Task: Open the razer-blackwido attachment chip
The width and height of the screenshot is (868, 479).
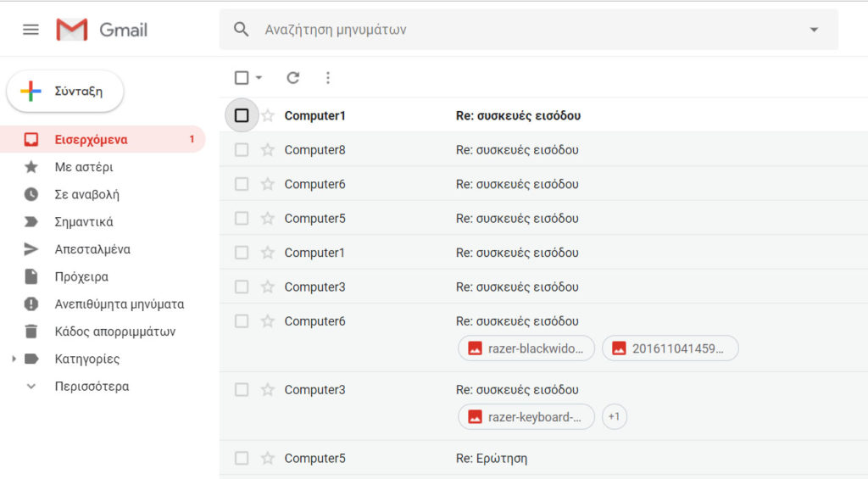Action: tap(526, 348)
